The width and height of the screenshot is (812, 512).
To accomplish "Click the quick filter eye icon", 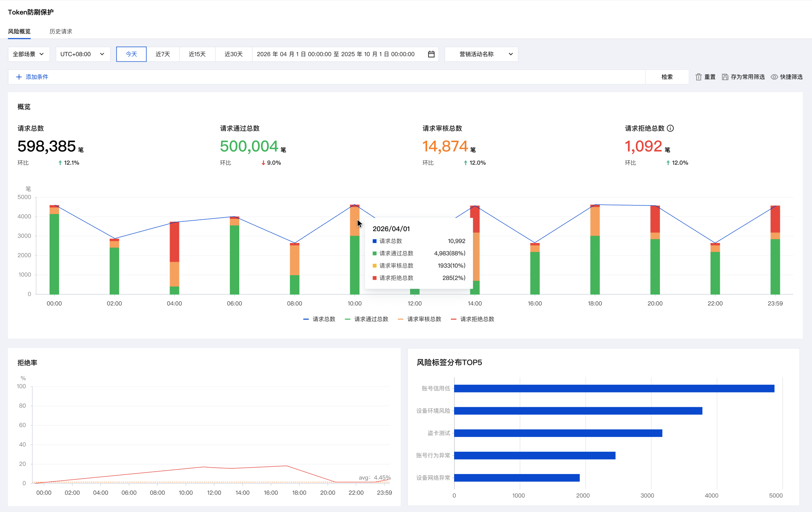I will click(x=774, y=77).
